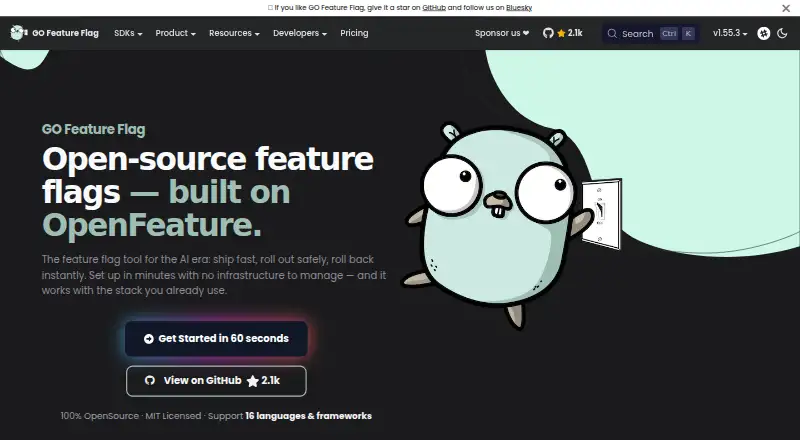Open the Pricing page
This screenshot has width=800, height=440.
click(x=354, y=33)
